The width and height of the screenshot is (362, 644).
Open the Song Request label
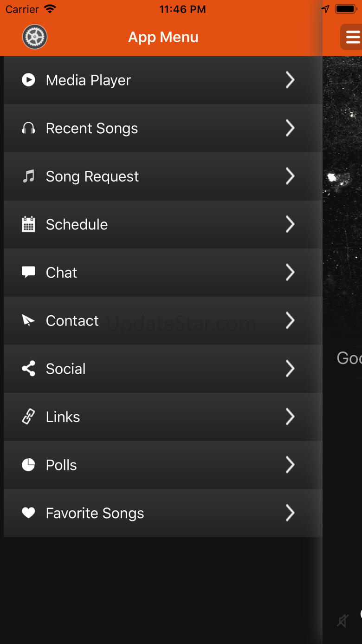point(92,176)
